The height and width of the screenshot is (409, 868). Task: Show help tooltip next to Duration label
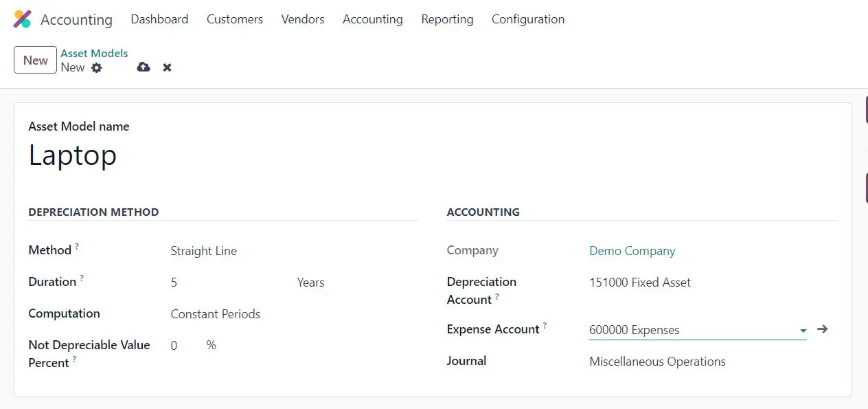pyautogui.click(x=82, y=278)
